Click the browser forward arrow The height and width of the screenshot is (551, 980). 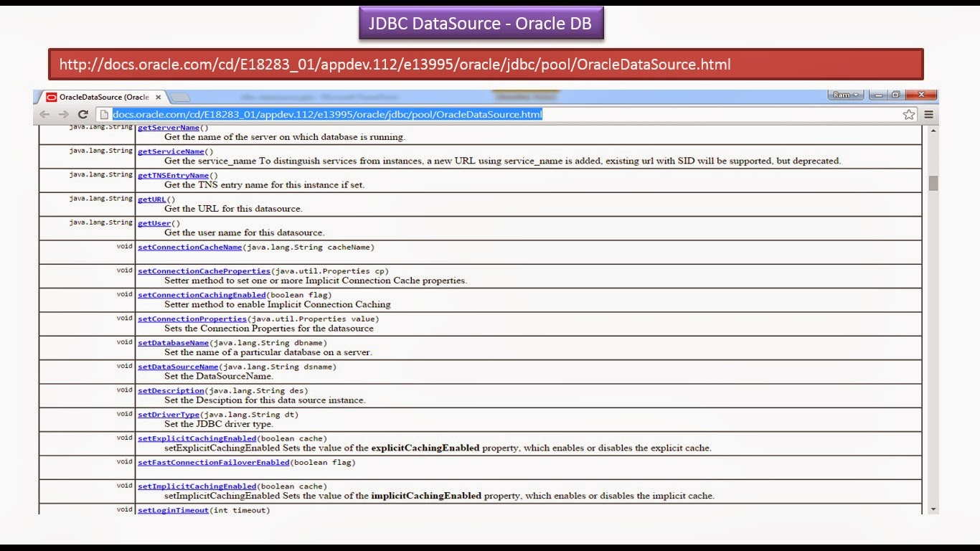tap(64, 114)
